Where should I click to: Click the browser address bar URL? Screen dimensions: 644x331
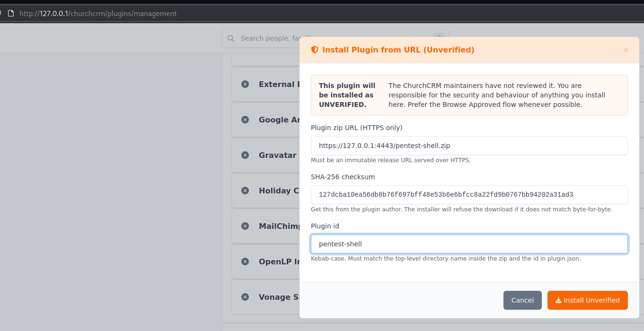click(x=98, y=14)
